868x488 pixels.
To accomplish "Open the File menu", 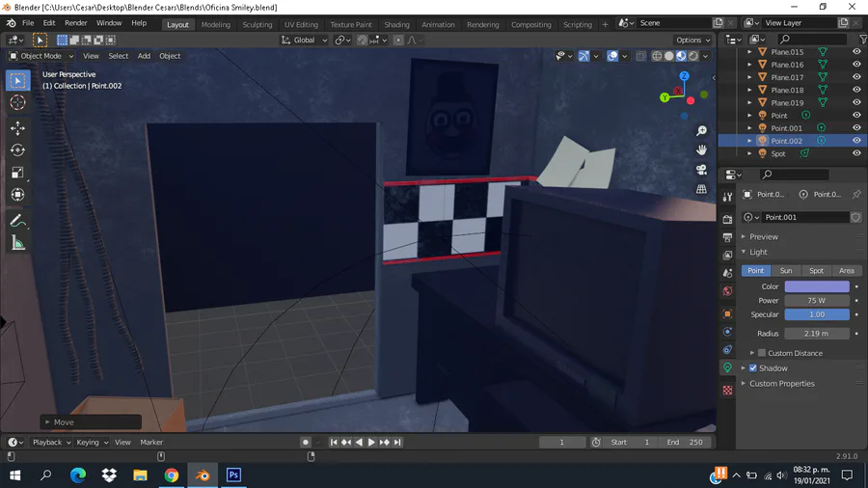I will click(x=28, y=23).
